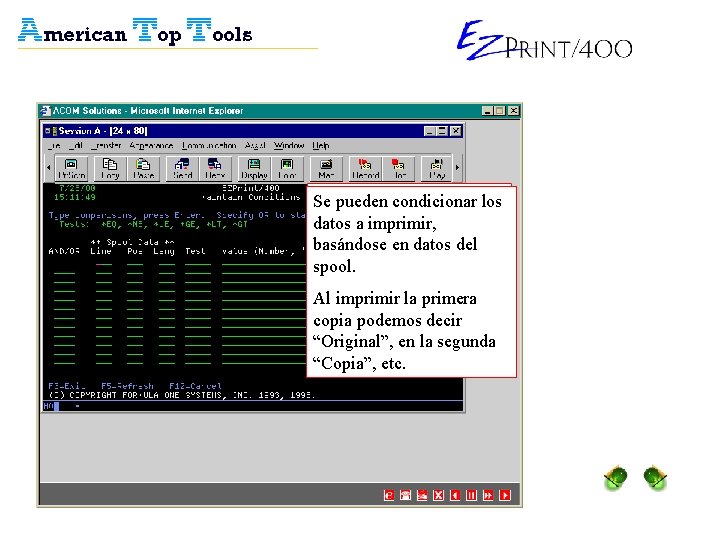
Task: Click the red handwriting icon beside the X control
Action: [422, 495]
